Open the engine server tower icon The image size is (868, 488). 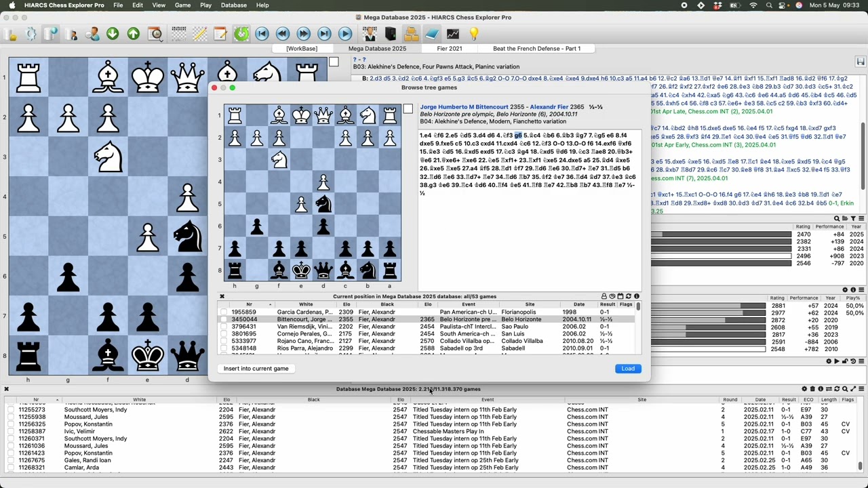[x=390, y=33]
